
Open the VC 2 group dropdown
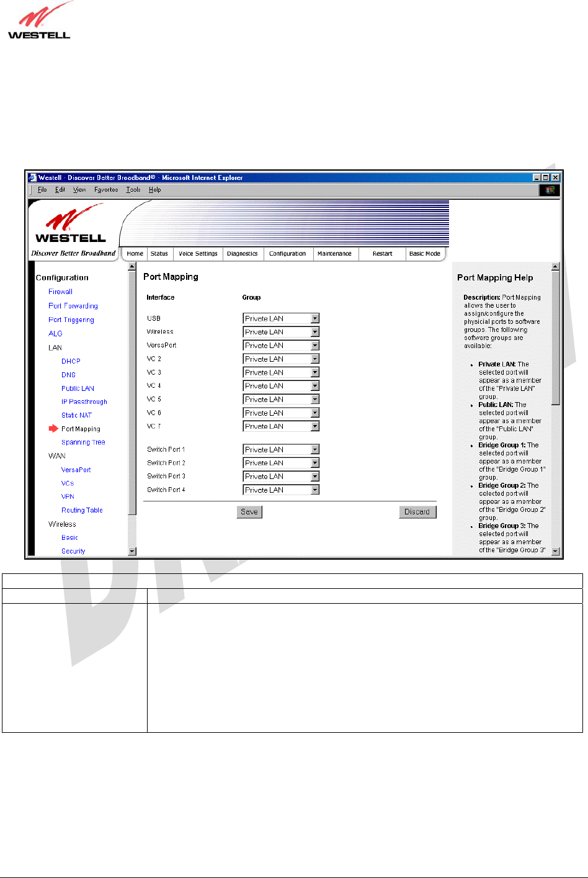tap(281, 359)
